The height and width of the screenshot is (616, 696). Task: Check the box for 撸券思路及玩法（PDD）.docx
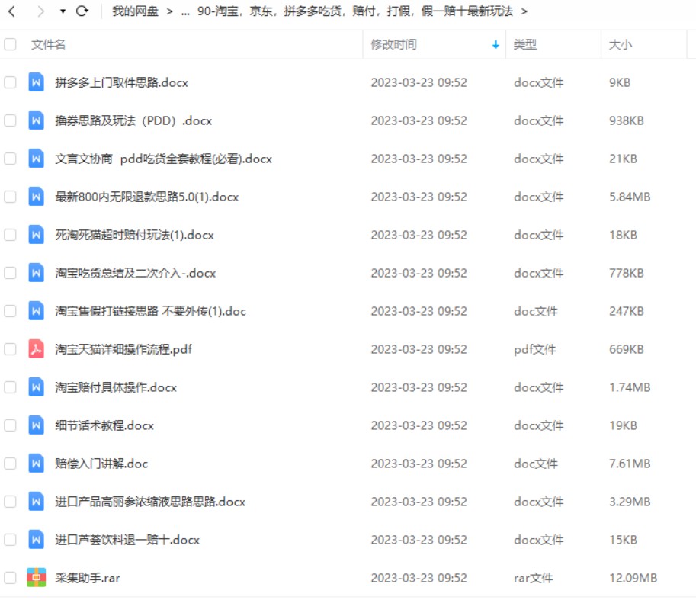point(10,120)
